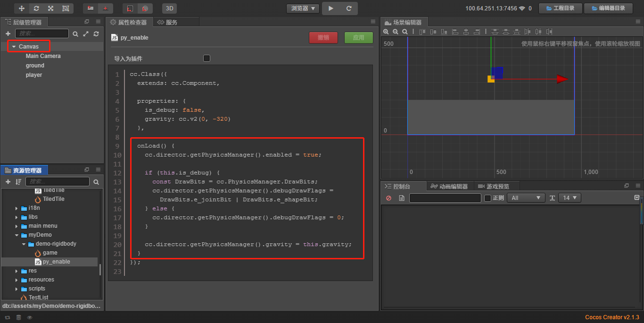
Task: Switch to the 动画编辑器 tab
Action: click(x=450, y=186)
